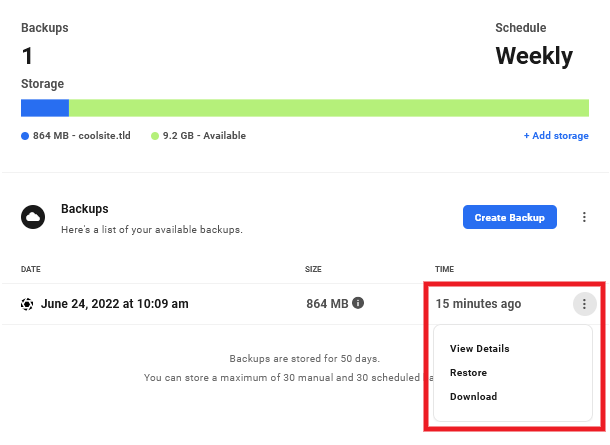Click the blue dot legend for coolsite.tld

coord(25,136)
